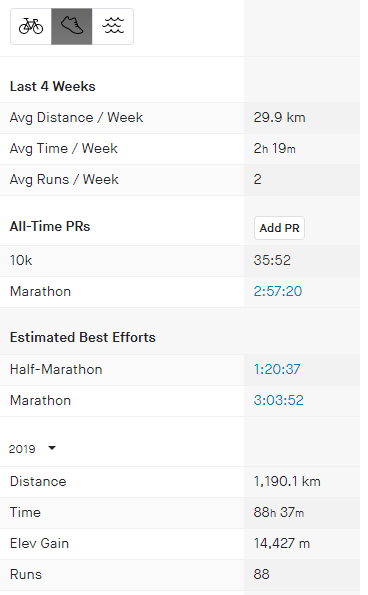368x595 pixels.
Task: Select the Avg Distance / Week row
Action: 180,118
